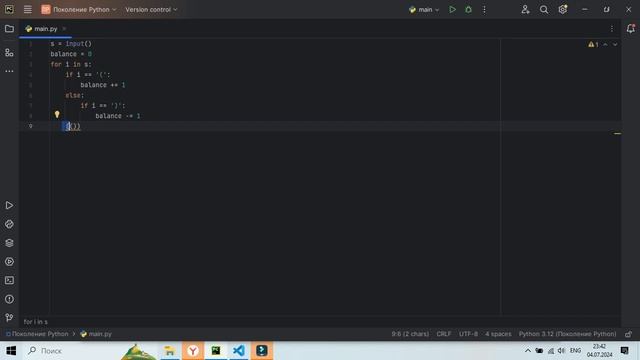Open the Services tool window icon
The image size is (640, 360).
click(x=9, y=262)
